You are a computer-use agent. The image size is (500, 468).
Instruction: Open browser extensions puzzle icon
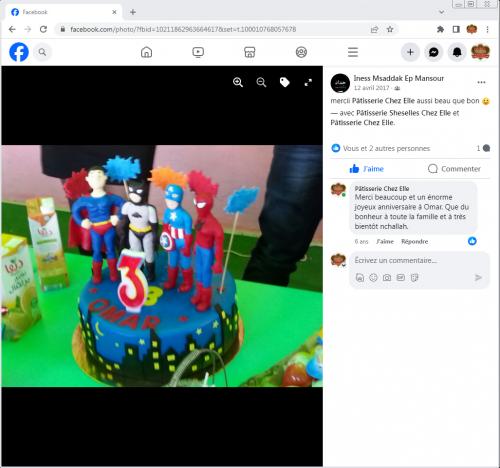tap(440, 29)
